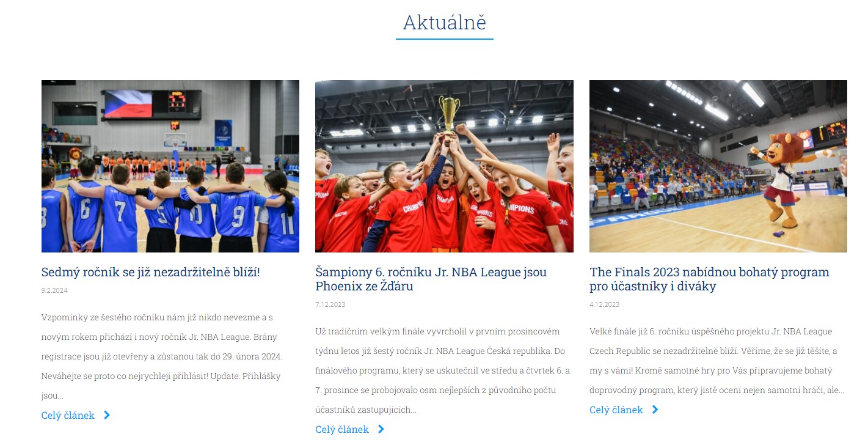Click the excerpt starting Velké finále již 6. ročníku

[x=717, y=361]
